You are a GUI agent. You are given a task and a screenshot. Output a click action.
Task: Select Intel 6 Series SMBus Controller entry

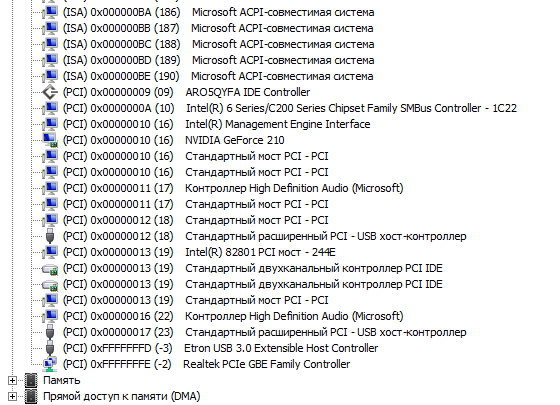[x=290, y=108]
